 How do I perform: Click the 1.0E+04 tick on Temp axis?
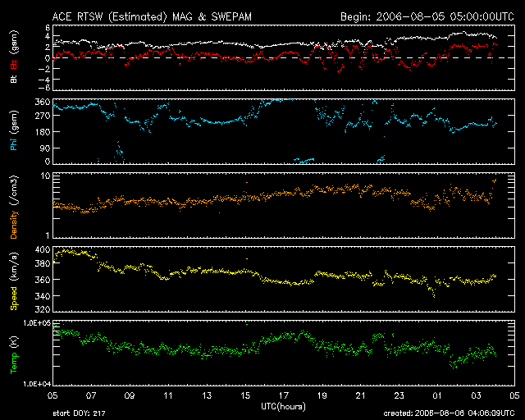click(34, 384)
